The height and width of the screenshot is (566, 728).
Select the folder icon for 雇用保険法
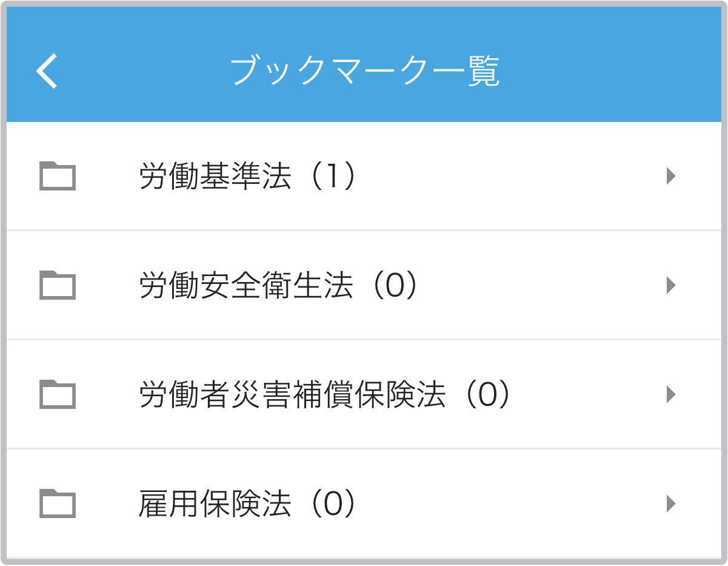point(58,504)
